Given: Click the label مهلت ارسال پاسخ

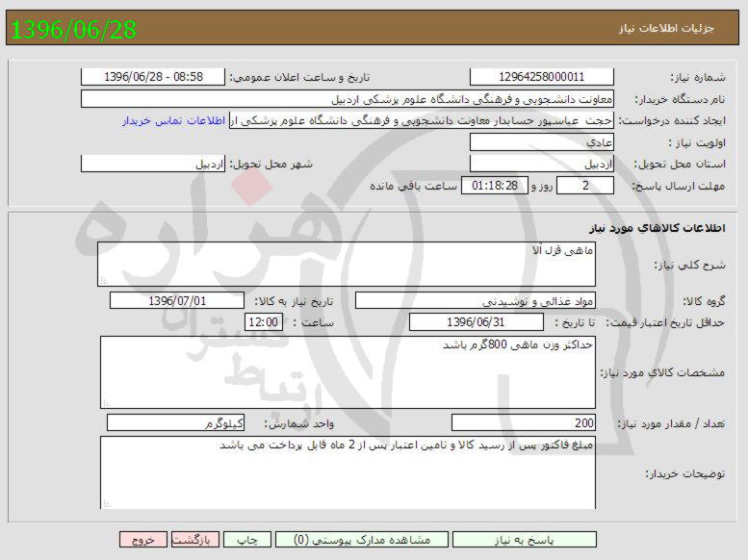Looking at the screenshot, I should click(679, 186).
